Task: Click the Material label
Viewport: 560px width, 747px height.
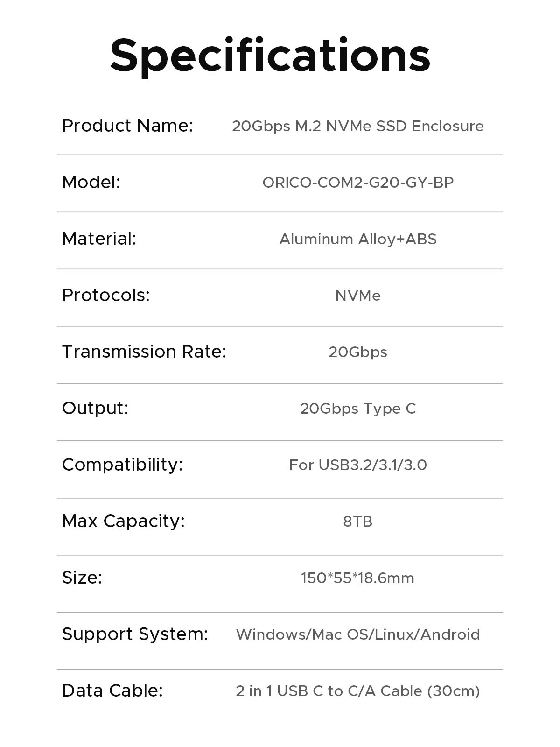Action: click(x=99, y=239)
